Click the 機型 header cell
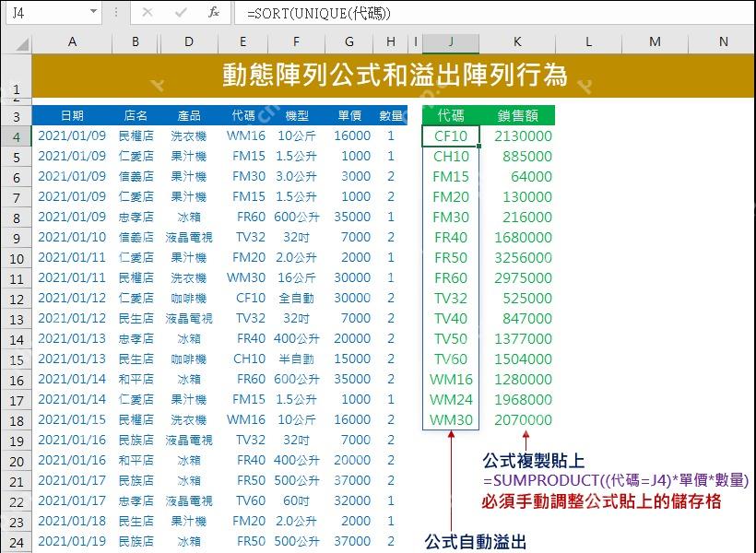 pos(296,116)
